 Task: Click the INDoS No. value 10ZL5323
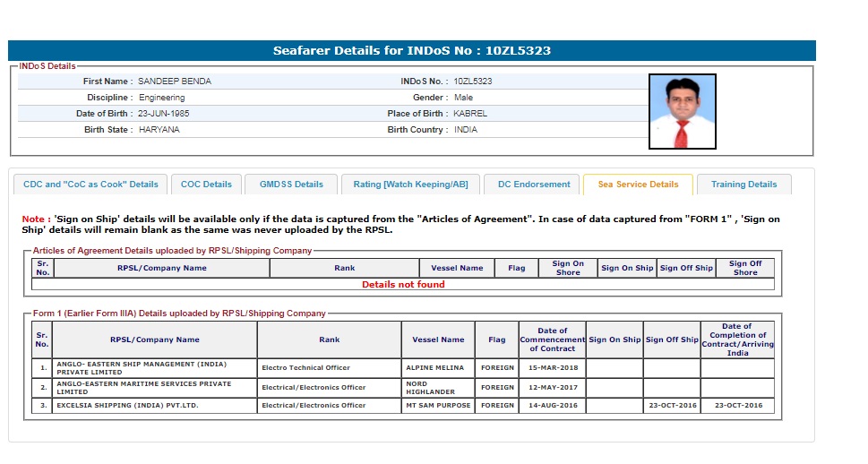[x=472, y=82]
